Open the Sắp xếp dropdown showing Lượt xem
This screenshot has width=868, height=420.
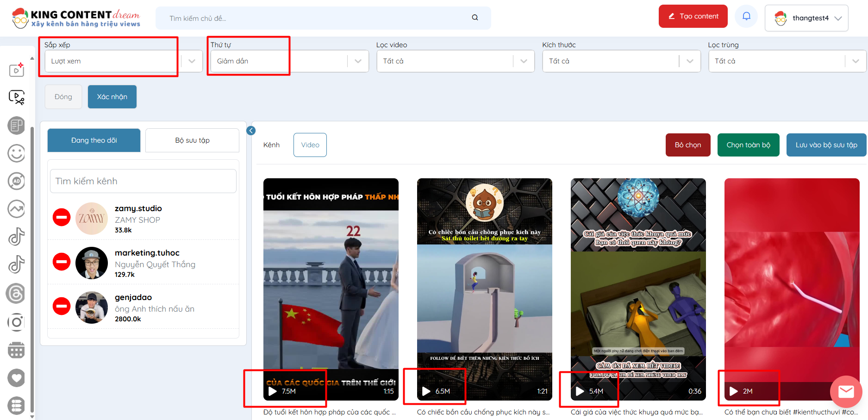[124, 61]
